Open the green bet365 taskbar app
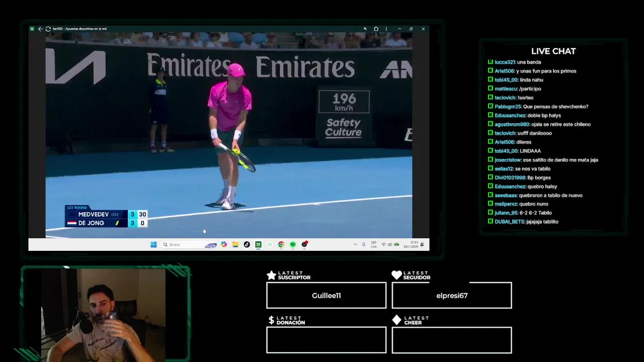 coord(258,245)
